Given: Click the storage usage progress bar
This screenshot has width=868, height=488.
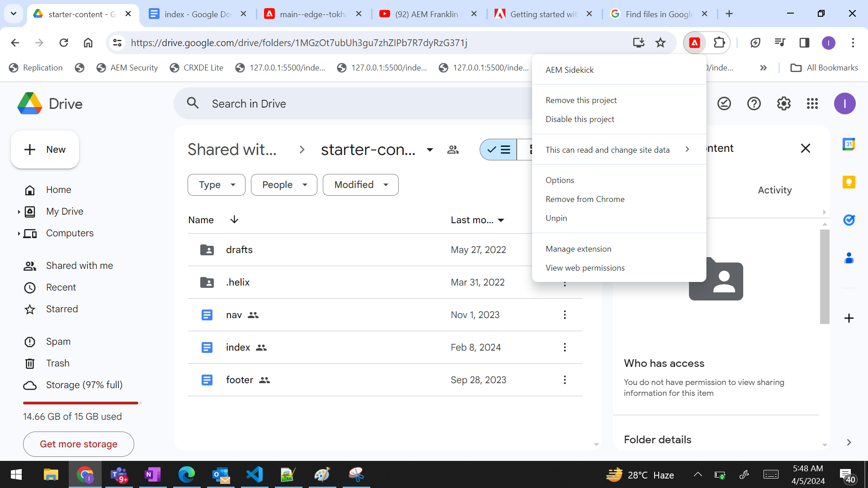Looking at the screenshot, I should point(80,403).
